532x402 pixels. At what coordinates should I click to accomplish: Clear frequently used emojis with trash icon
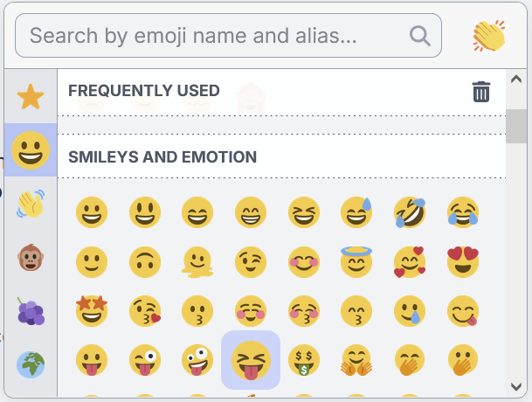481,92
